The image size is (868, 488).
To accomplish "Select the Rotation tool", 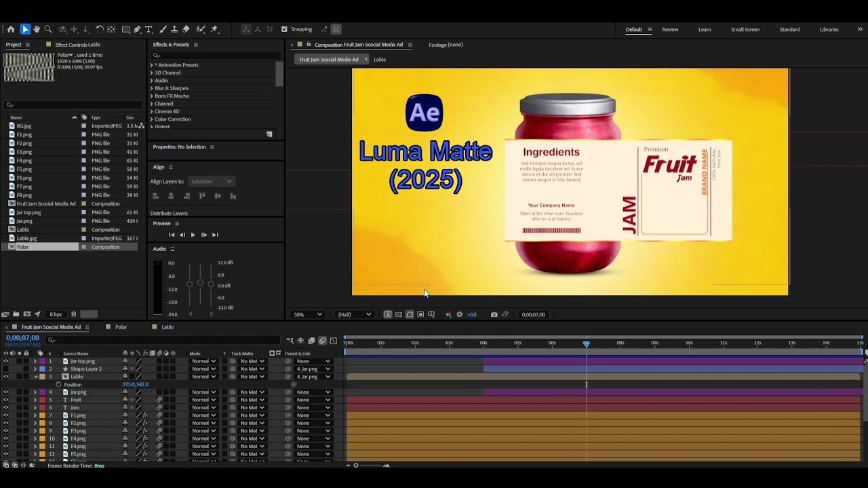I will click(x=100, y=29).
